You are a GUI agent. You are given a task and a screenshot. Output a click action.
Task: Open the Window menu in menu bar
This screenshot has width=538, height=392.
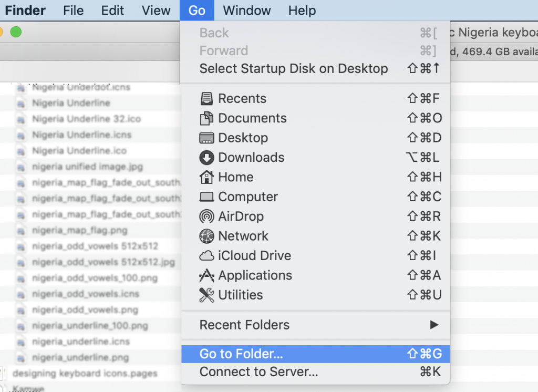(247, 11)
